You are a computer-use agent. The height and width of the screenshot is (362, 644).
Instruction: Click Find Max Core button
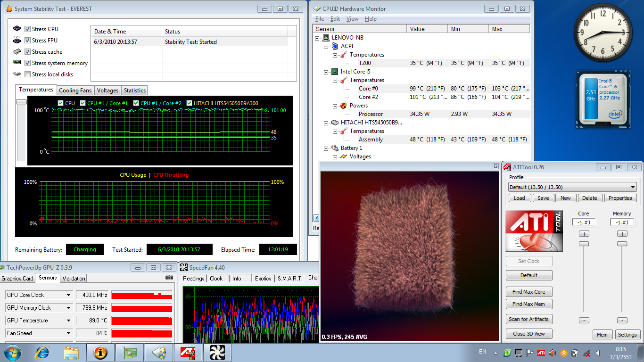(x=529, y=292)
